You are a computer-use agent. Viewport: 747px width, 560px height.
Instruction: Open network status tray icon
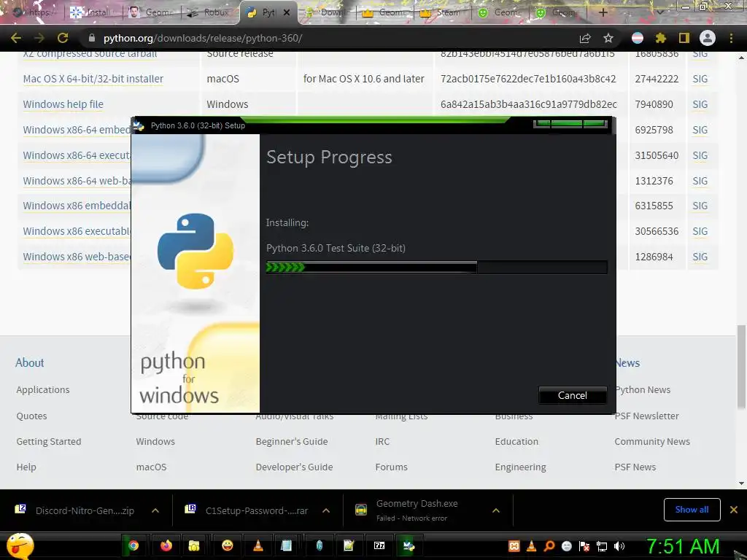602,546
